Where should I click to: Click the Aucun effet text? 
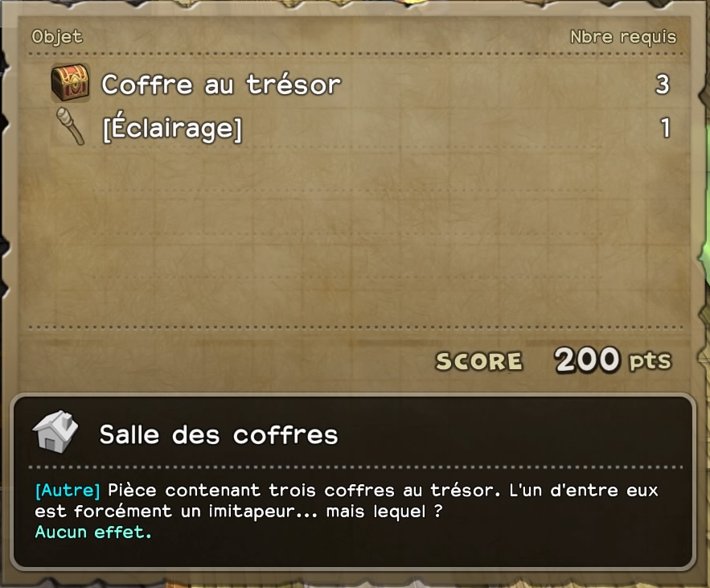click(x=93, y=532)
